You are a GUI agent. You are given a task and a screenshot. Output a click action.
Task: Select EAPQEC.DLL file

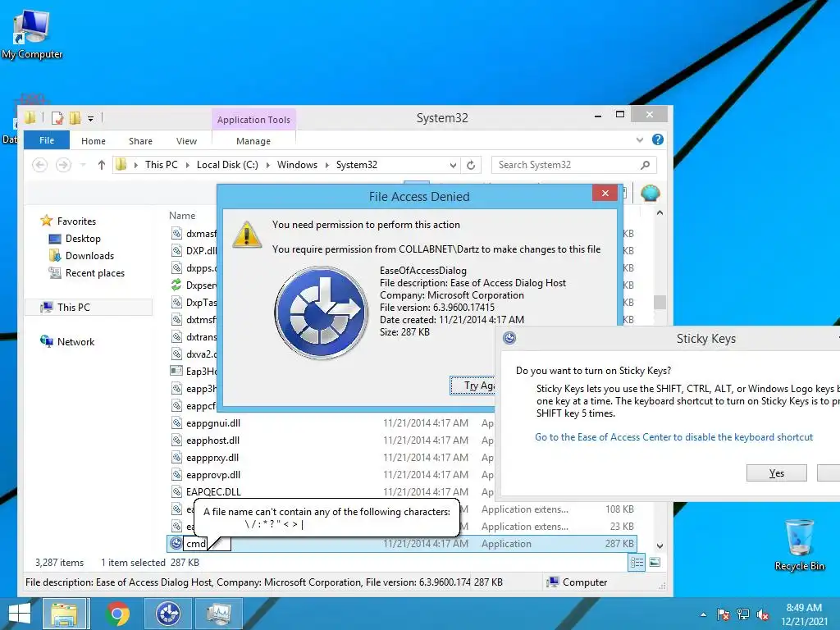(213, 492)
